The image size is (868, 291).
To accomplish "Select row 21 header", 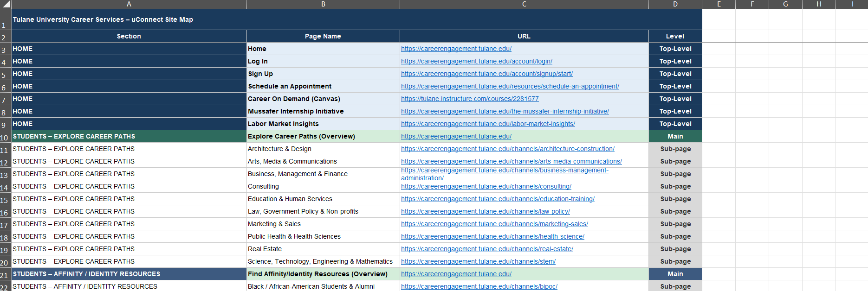I will coord(6,274).
